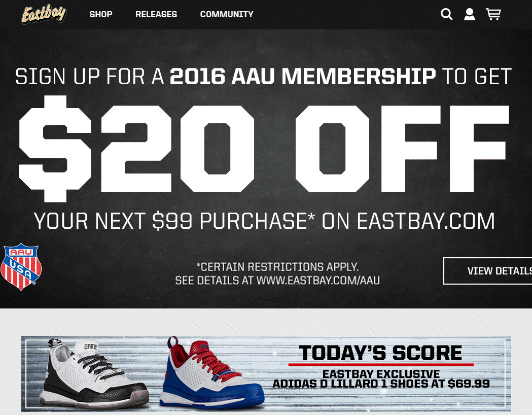This screenshot has height=415, width=532.
Task: Click the main AAU membership promo banner
Action: click(x=265, y=167)
